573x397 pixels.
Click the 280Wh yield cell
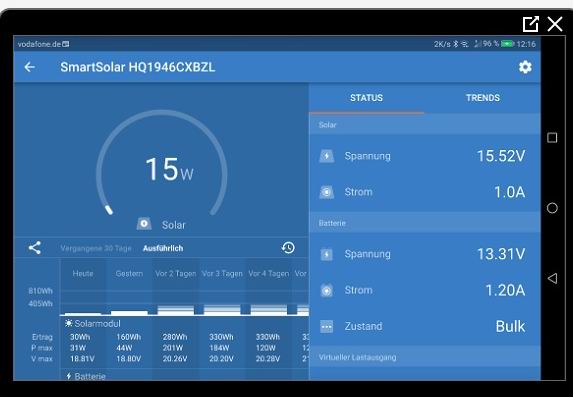(x=175, y=337)
